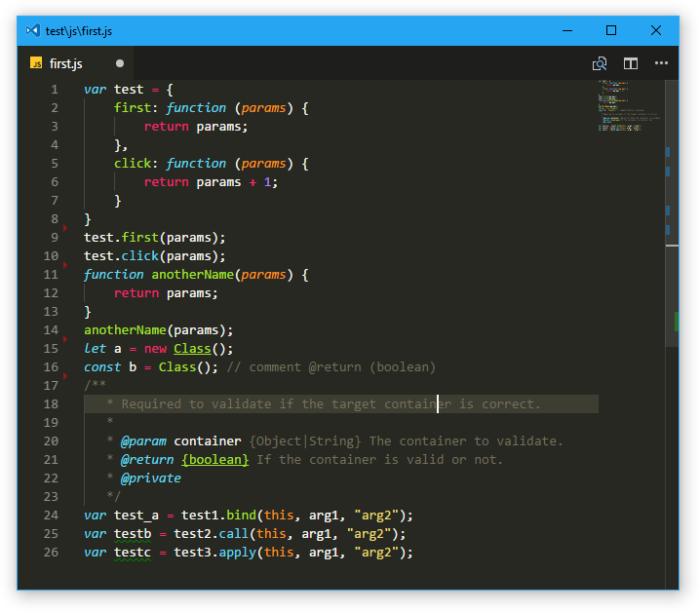
Task: Click line number 1 in the gutter
Action: pyautogui.click(x=55, y=90)
